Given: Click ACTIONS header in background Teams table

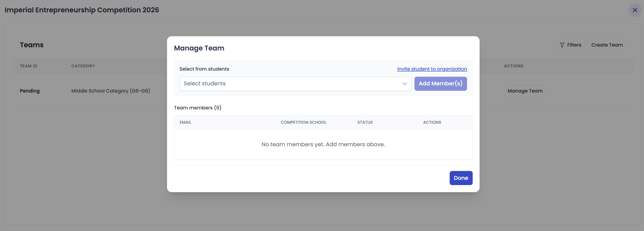Looking at the screenshot, I should (x=513, y=66).
